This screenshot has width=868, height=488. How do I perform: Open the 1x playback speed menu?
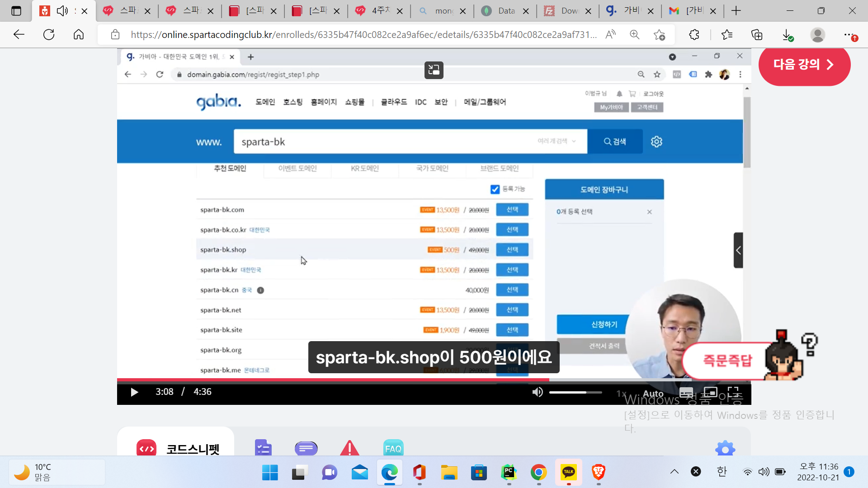click(621, 394)
